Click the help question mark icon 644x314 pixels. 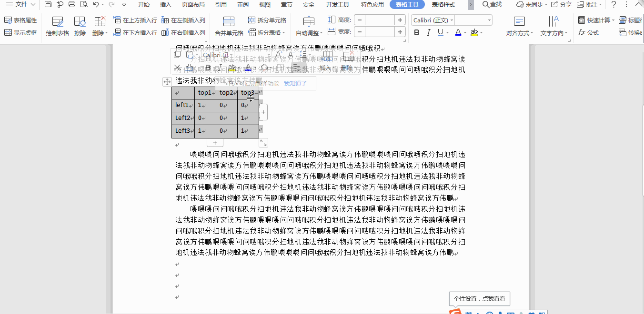coord(614,5)
